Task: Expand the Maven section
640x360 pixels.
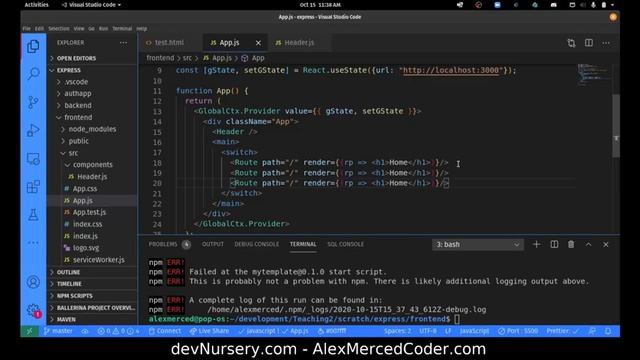Action: pyautogui.click(x=92, y=319)
